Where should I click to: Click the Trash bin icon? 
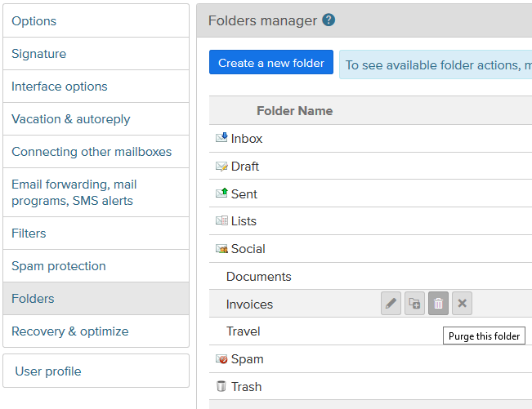click(x=221, y=386)
